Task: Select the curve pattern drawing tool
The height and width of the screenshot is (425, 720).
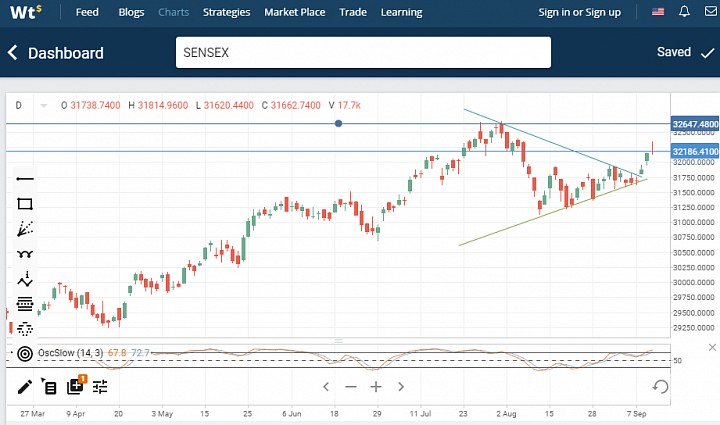Action: point(25,254)
